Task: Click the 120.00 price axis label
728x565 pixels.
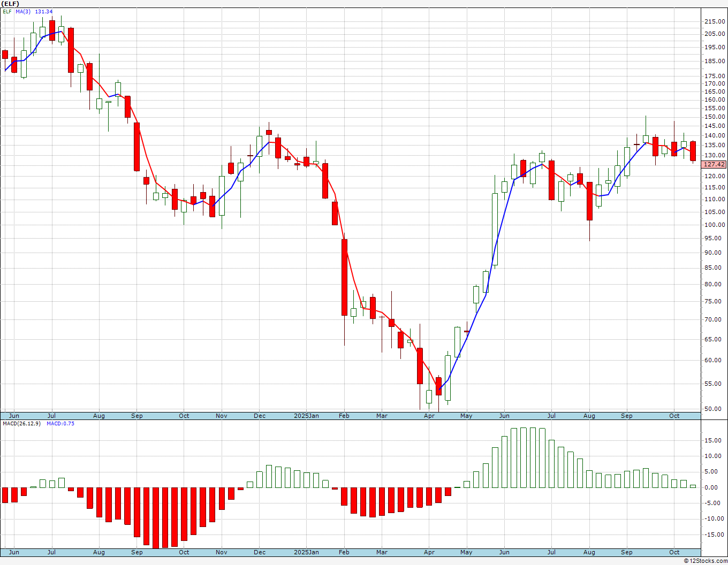Action: click(715, 176)
